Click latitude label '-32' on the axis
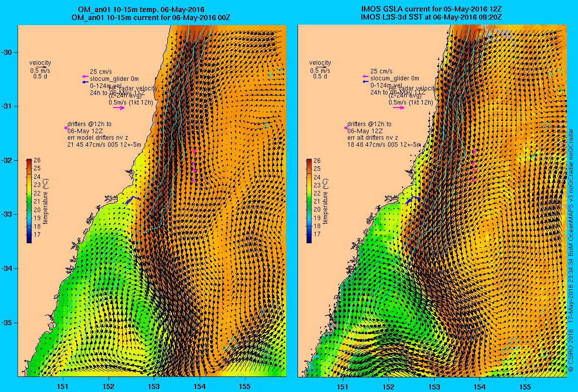The height and width of the screenshot is (392, 578). [8, 161]
